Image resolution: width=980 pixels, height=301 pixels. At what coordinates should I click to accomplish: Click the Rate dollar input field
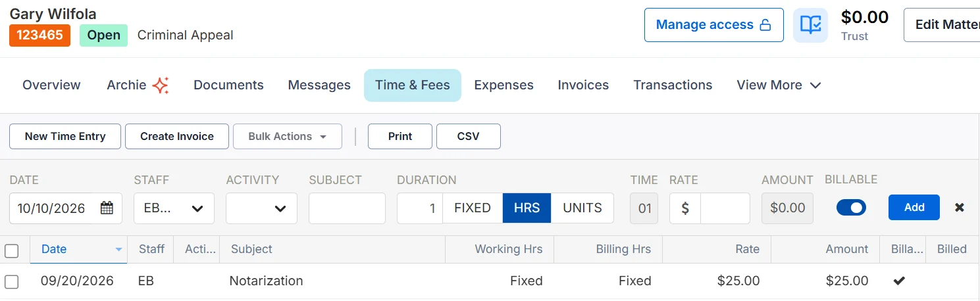725,208
